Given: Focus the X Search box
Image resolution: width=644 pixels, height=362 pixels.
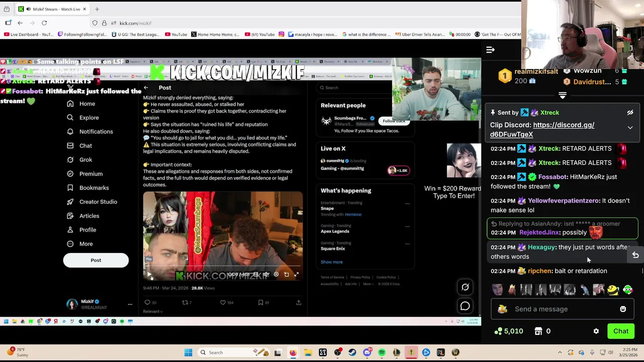Looking at the screenshot, I should point(353,88).
